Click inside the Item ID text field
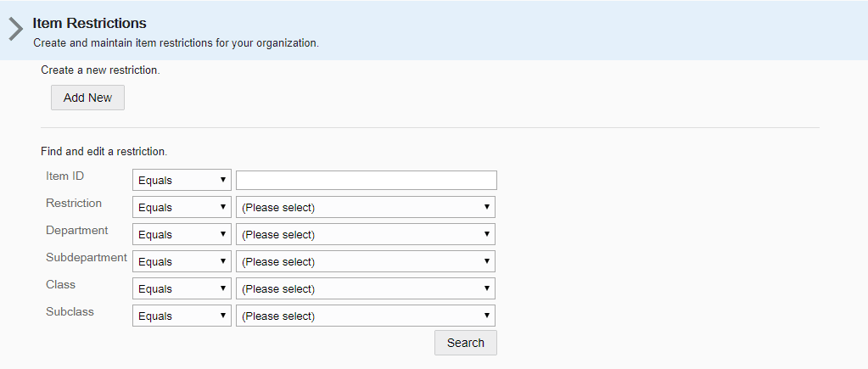 click(367, 181)
